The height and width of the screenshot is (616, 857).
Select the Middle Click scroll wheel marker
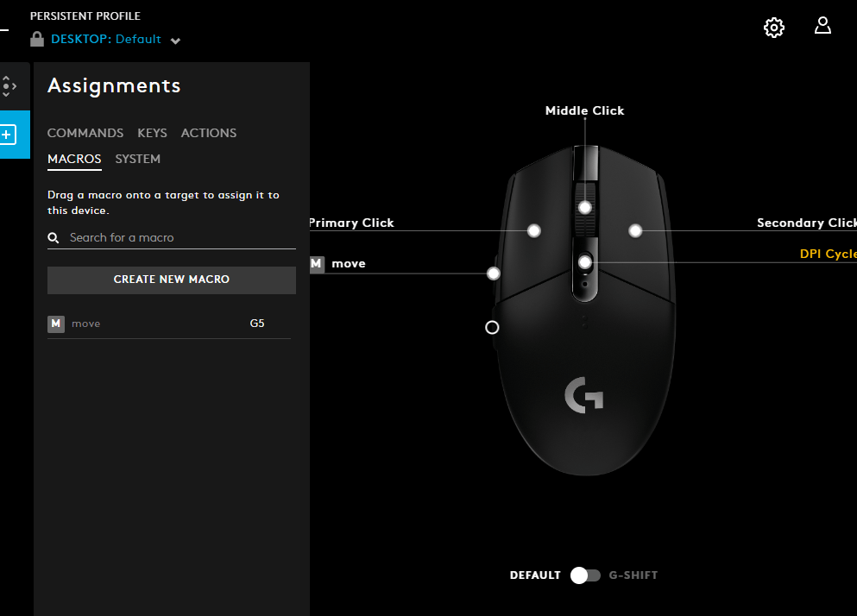[x=585, y=208]
